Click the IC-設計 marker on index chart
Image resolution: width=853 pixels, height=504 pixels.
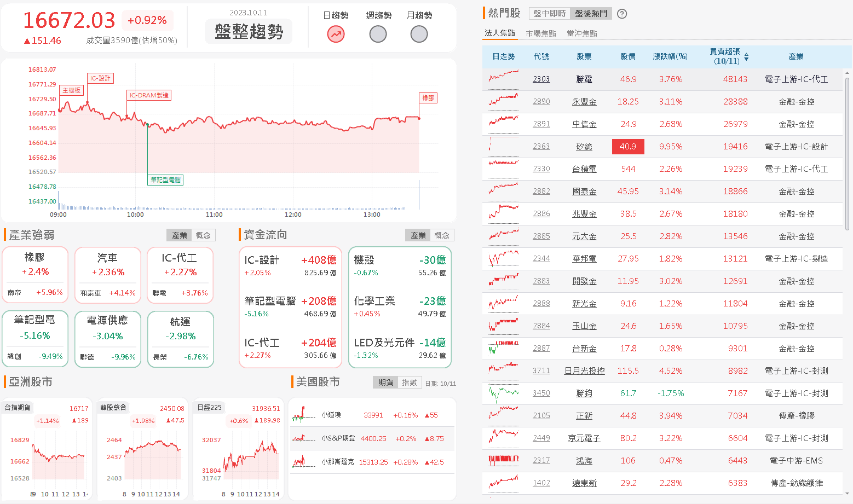(100, 78)
